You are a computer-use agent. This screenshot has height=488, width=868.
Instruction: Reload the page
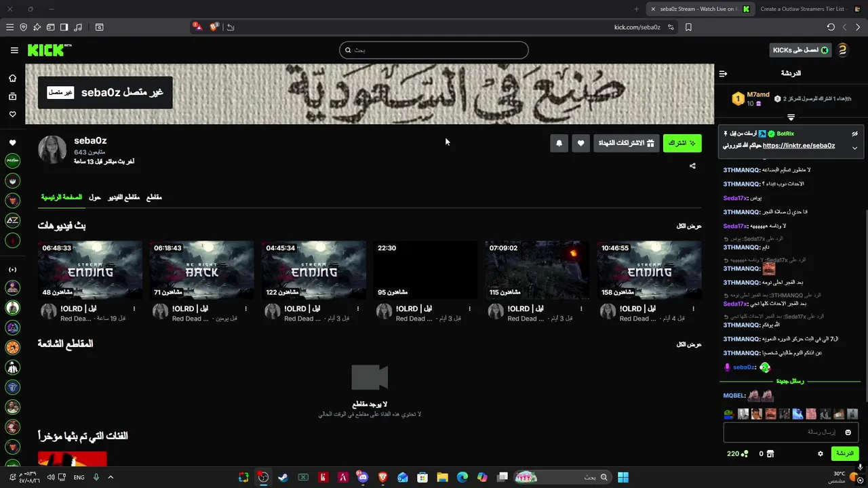(x=831, y=27)
